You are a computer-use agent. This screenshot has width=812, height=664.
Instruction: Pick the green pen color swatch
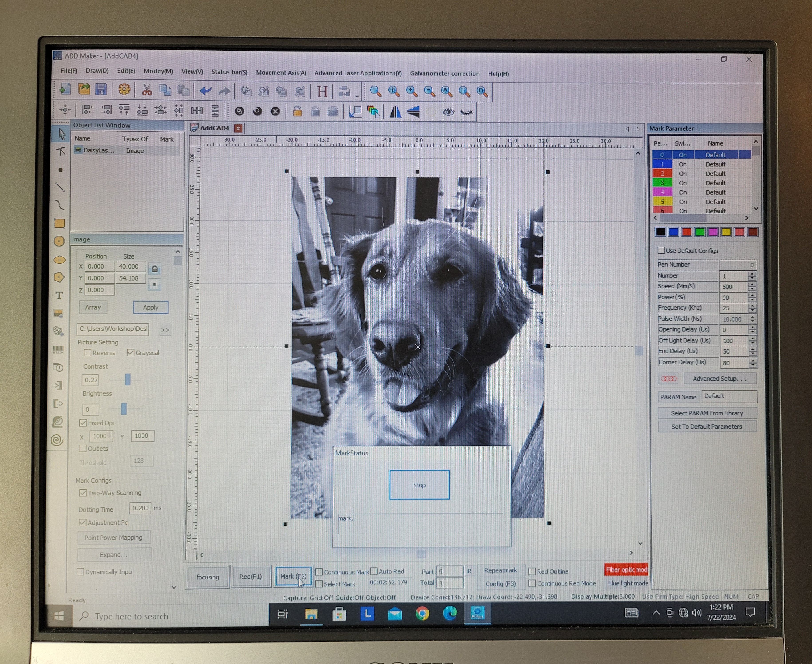coord(700,232)
